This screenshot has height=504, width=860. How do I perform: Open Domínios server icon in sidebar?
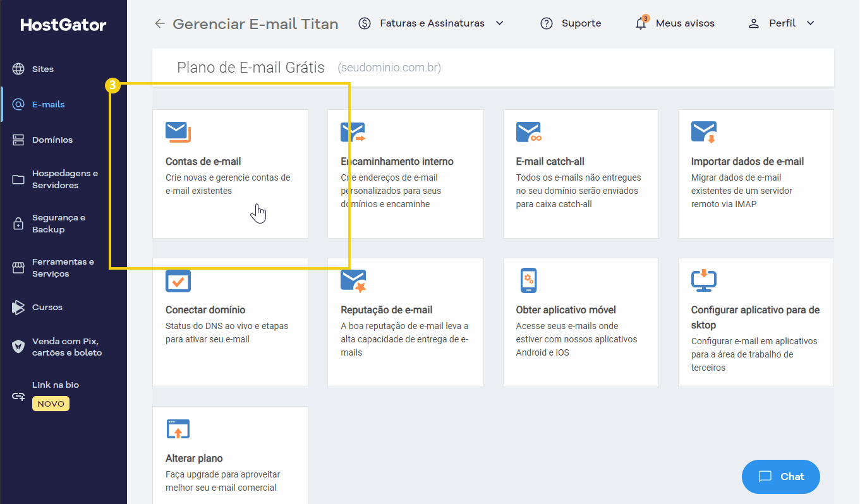tap(18, 140)
